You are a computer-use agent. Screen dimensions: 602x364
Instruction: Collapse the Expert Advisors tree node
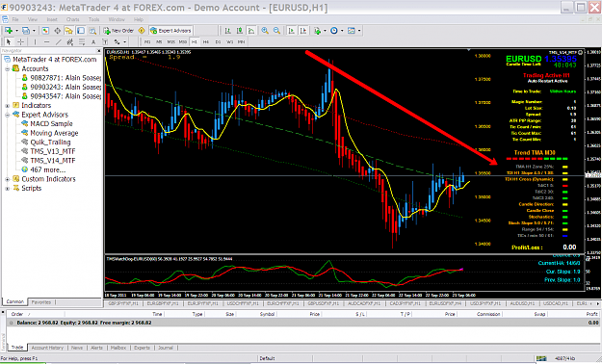(x=8, y=115)
